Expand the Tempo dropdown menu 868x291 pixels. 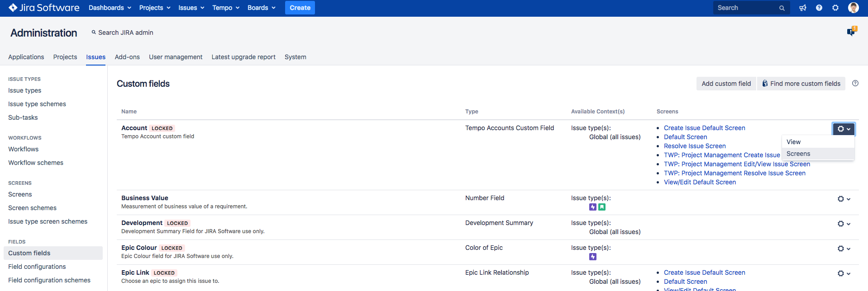point(225,8)
